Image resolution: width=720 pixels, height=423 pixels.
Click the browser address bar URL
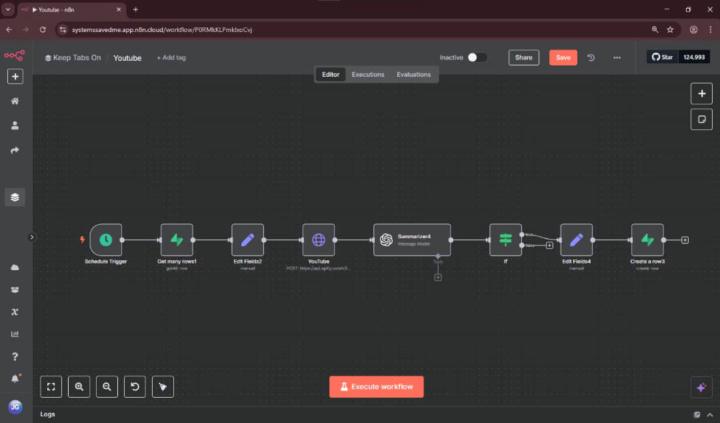point(162,30)
